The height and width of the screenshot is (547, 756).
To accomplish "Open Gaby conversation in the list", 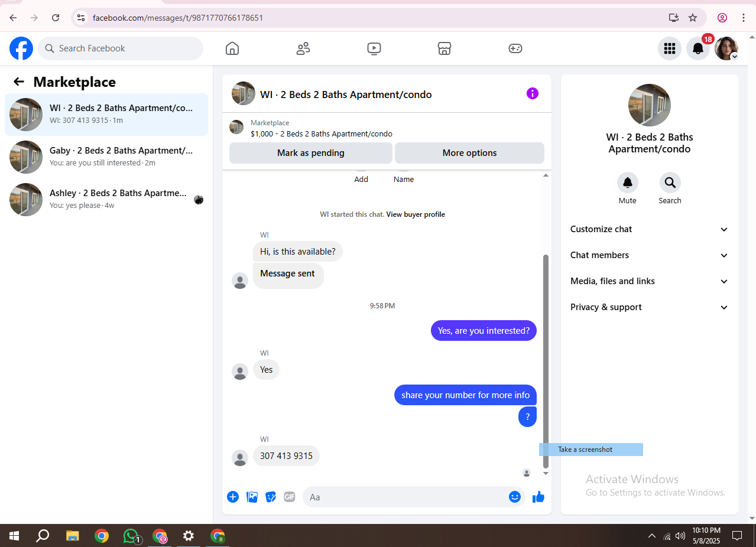I will (106, 157).
